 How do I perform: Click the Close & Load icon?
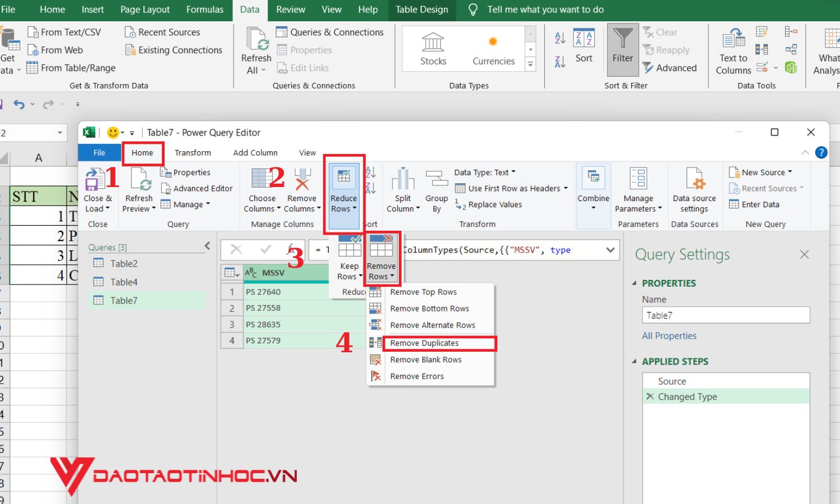coord(95,180)
